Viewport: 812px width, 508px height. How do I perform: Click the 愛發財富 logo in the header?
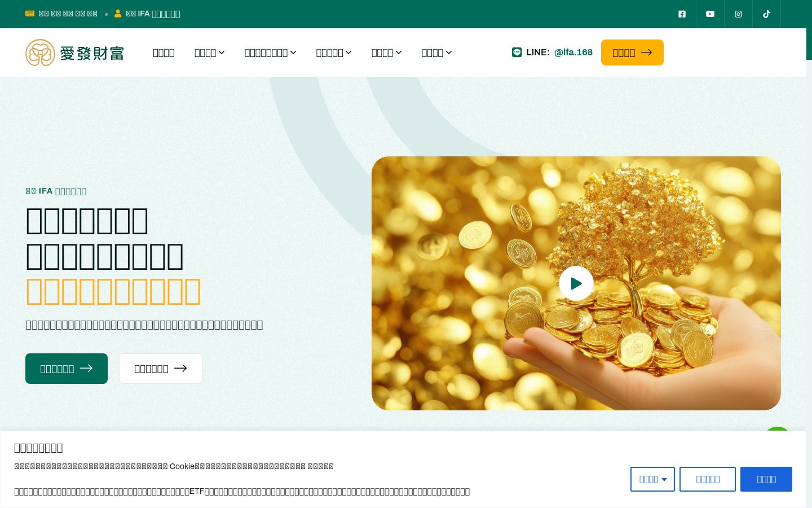coord(74,52)
